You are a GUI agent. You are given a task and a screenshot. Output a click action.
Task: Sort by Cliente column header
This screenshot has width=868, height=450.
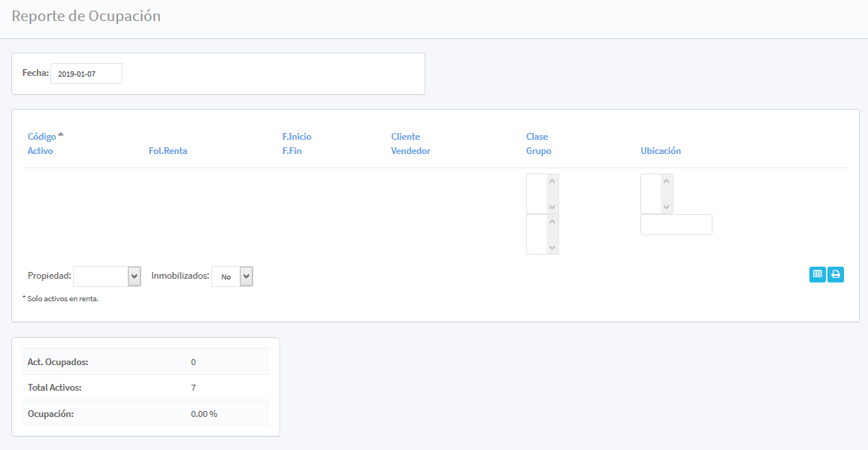point(405,137)
